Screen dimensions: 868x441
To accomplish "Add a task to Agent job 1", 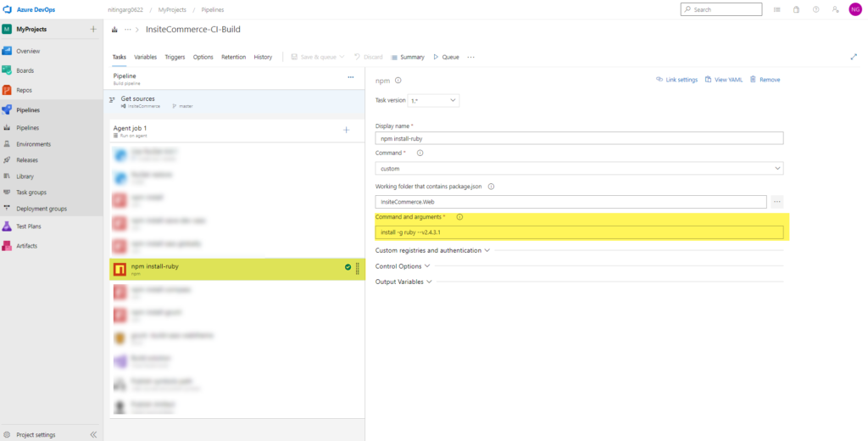I will 347,131.
